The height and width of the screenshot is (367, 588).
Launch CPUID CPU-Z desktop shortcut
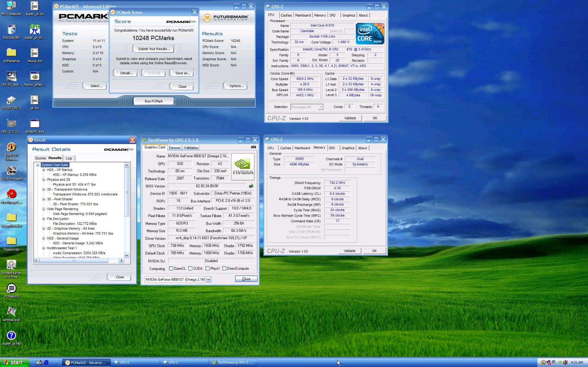click(11, 102)
